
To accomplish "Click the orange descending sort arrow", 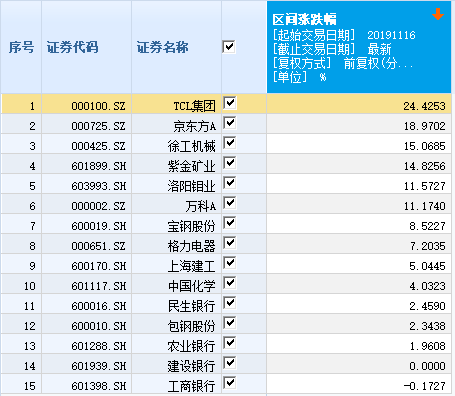I will point(438,14).
